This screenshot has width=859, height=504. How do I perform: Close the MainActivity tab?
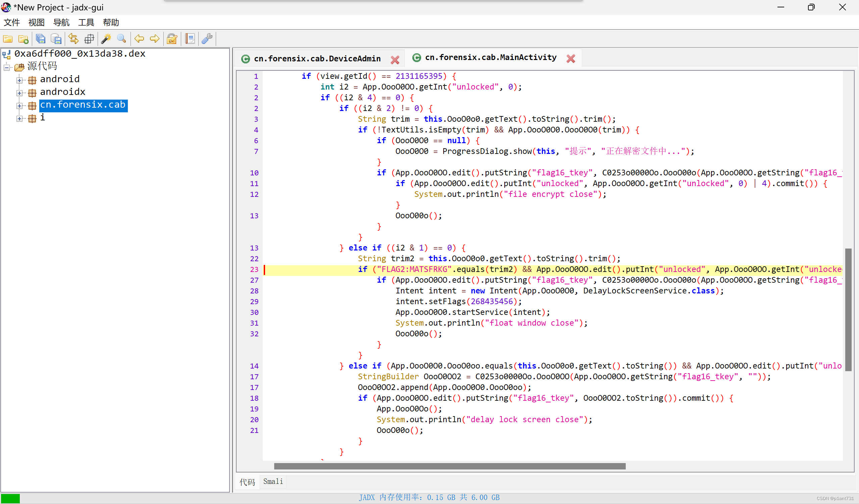pyautogui.click(x=571, y=59)
